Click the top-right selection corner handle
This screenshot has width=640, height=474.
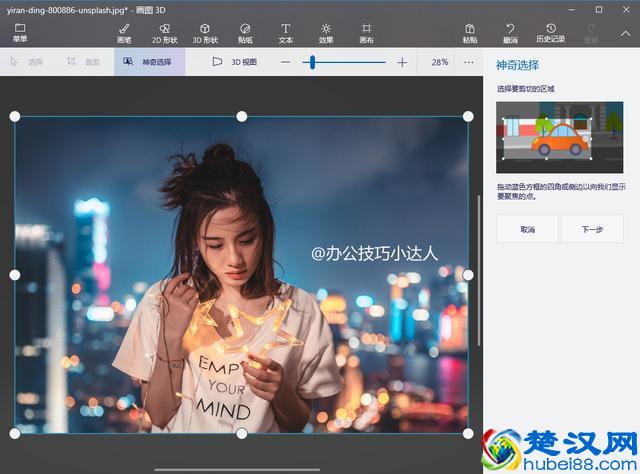tap(468, 117)
